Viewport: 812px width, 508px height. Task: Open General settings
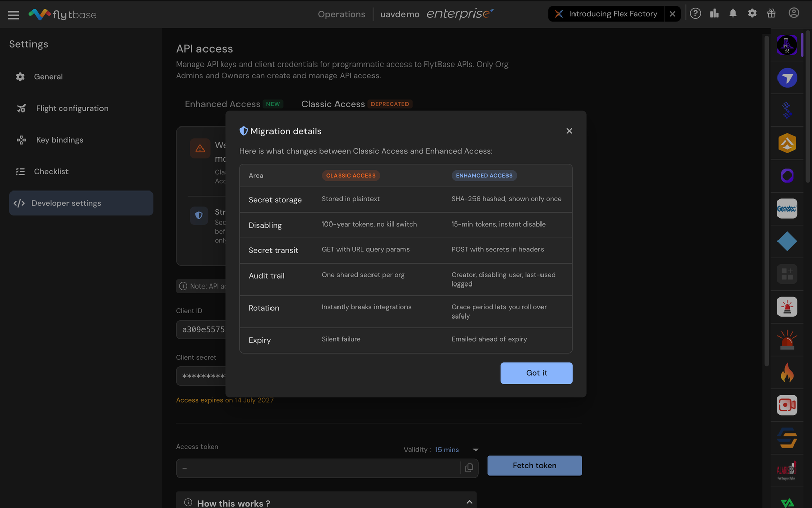(x=81, y=77)
